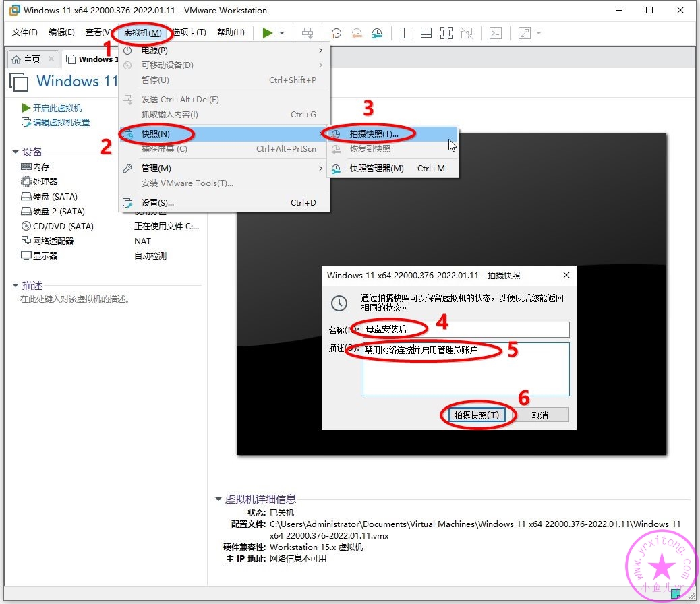The image size is (700, 604).
Task: Click the take snapshot toolbar icon
Action: tap(336, 33)
